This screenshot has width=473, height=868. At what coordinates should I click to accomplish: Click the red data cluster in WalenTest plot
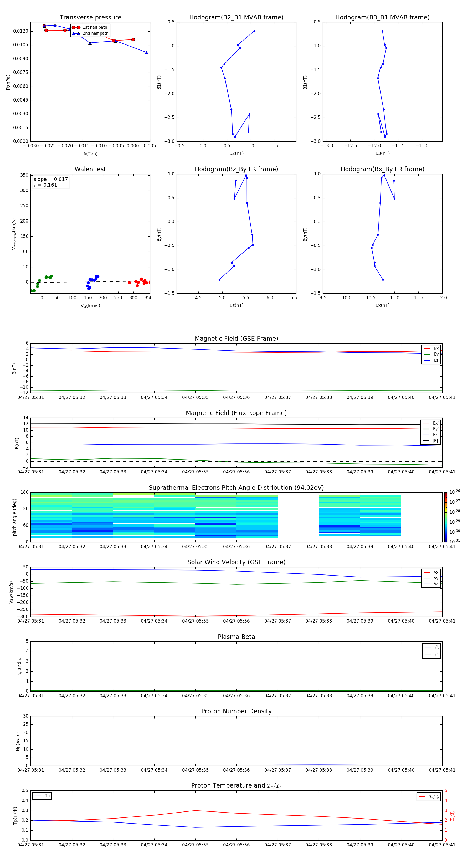tap(139, 282)
